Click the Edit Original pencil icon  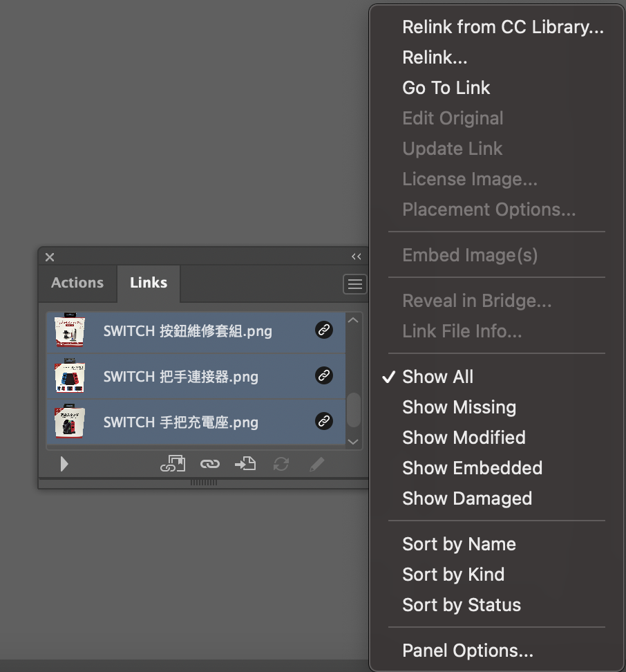(316, 463)
